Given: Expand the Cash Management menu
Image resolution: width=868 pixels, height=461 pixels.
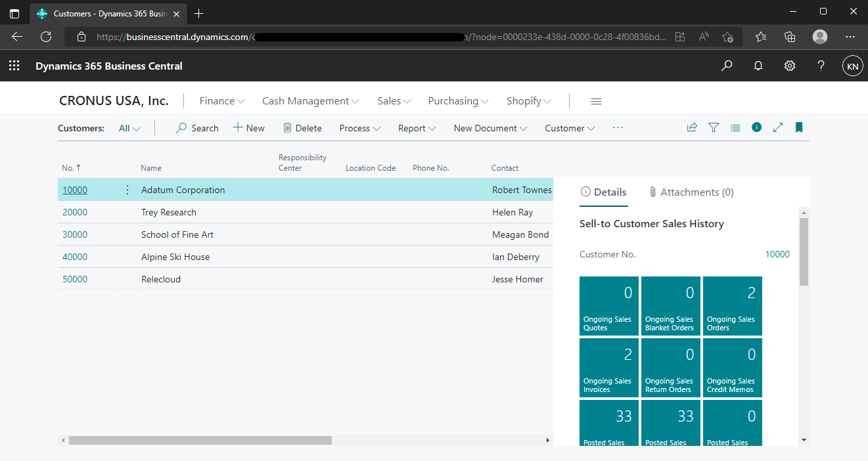Looking at the screenshot, I should coord(311,101).
